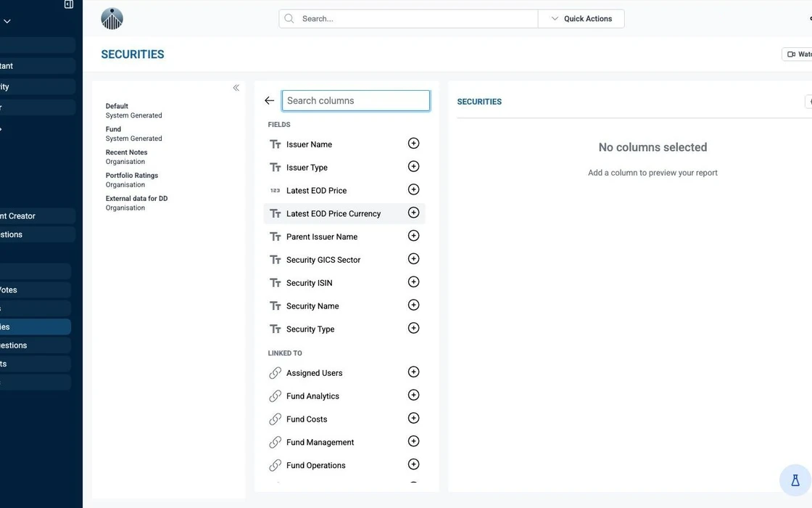Select the Fund Management link row
Image resolution: width=812 pixels, height=508 pixels.
pos(344,442)
